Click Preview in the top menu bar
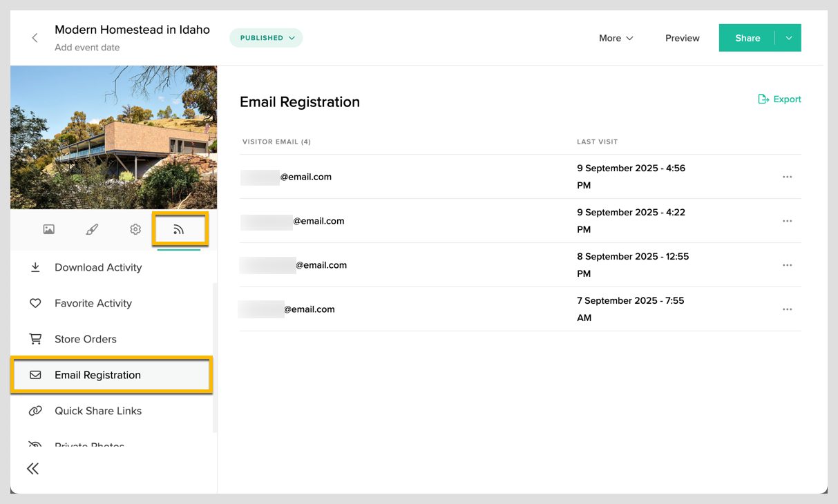The height and width of the screenshot is (504, 838). coord(682,38)
